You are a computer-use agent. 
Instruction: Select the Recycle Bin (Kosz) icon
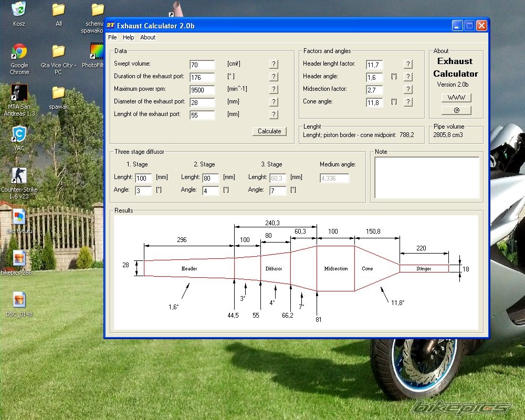[x=19, y=9]
